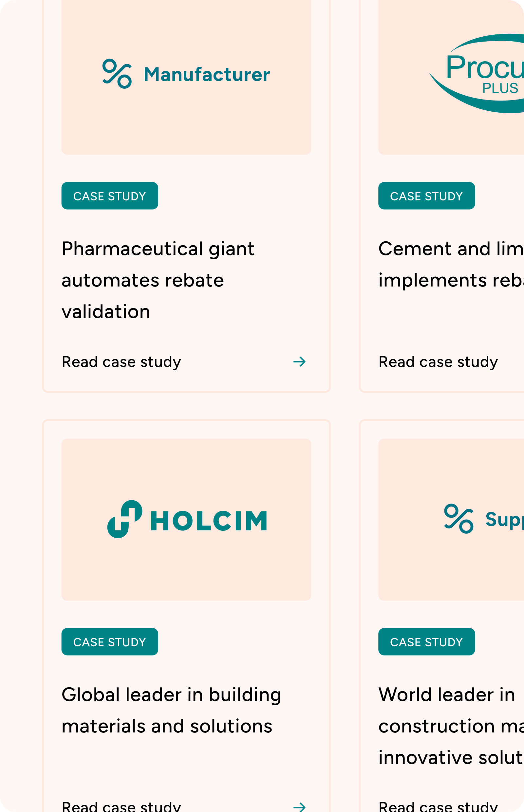Open the pharmaceutical rebate validation case study

pyautogui.click(x=121, y=361)
